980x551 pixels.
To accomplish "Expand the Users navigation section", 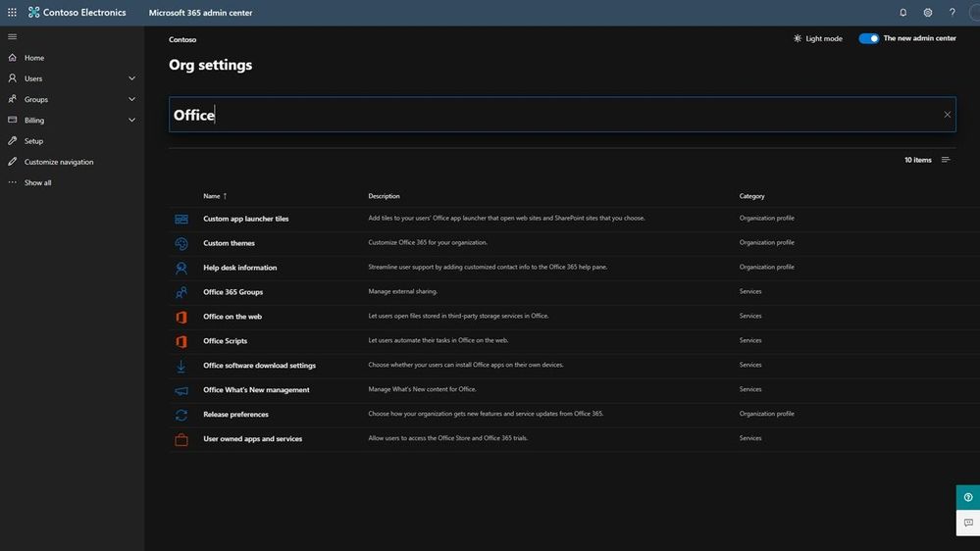I will coord(131,78).
